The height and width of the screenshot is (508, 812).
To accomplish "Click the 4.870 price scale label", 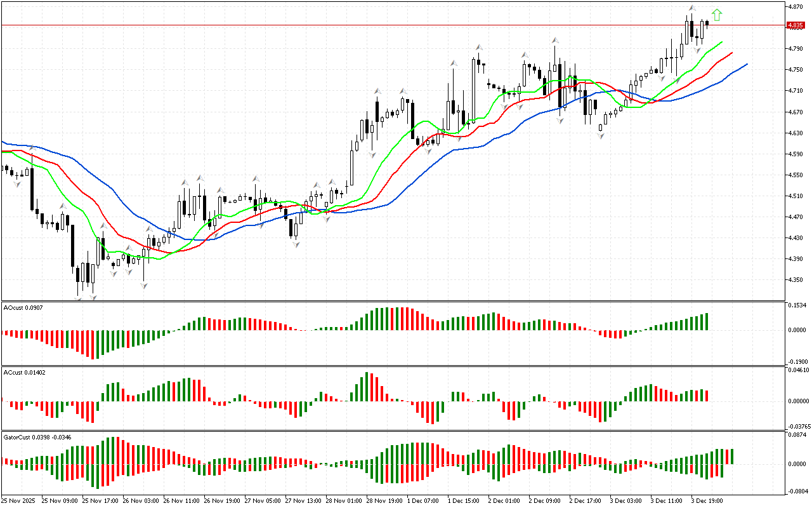I will (796, 6).
